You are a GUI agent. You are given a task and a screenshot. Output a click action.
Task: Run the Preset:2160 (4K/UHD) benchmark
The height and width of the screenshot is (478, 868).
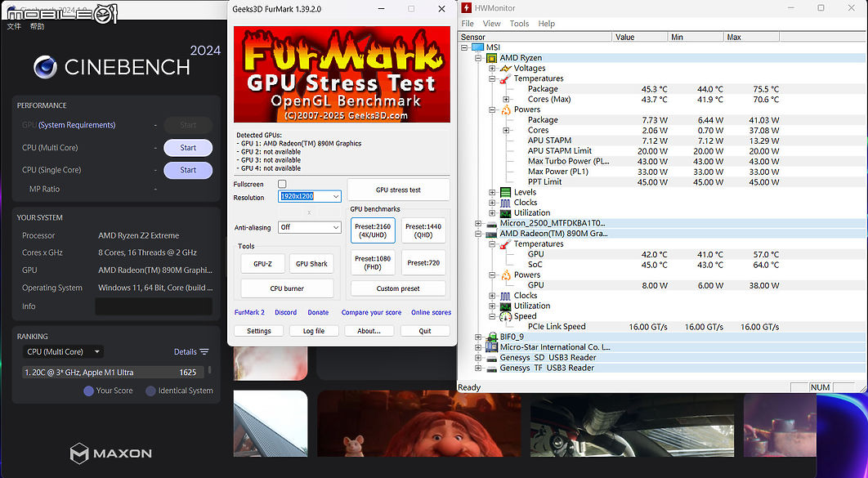tap(373, 230)
